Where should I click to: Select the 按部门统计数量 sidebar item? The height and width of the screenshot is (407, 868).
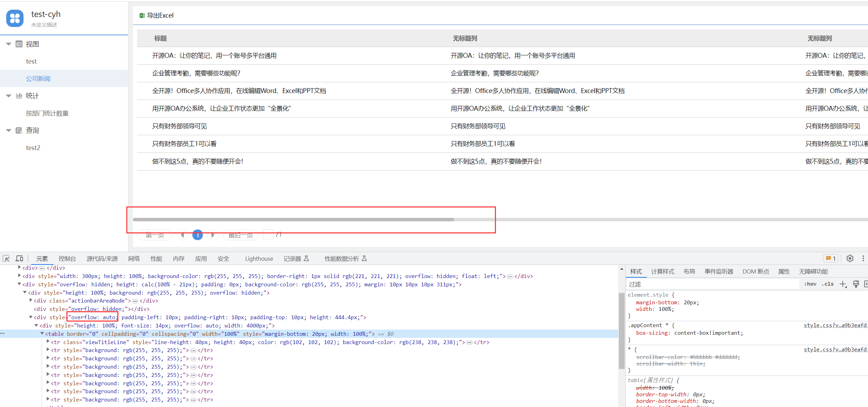pyautogui.click(x=47, y=113)
